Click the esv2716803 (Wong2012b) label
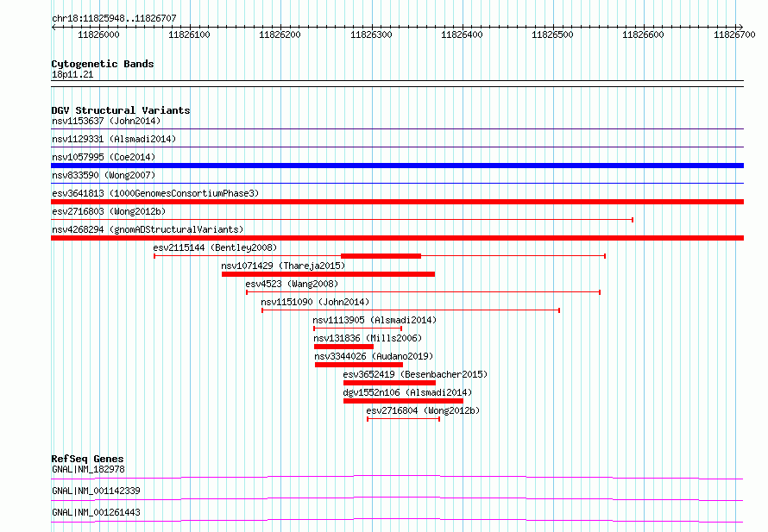 pyautogui.click(x=109, y=211)
